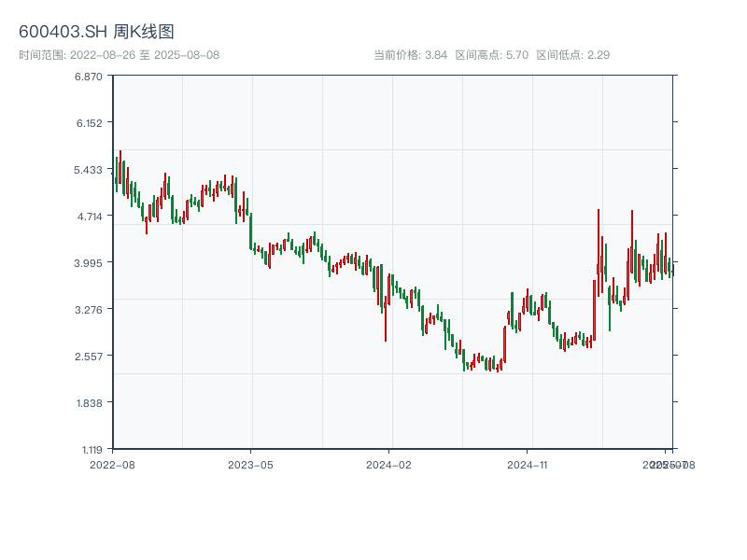The width and height of the screenshot is (747, 560).
Task: Click the 2024-02 x-axis date label
Action: point(389,464)
